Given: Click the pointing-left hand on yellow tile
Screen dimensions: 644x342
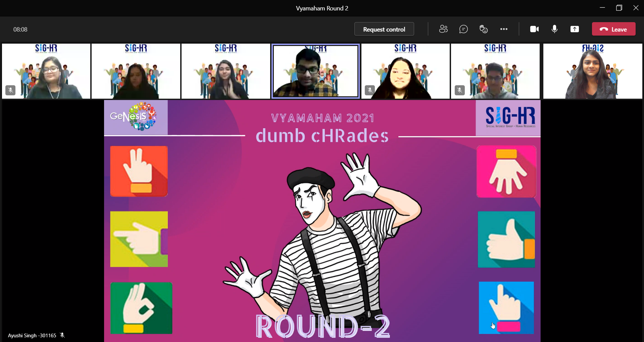Looking at the screenshot, I should (139, 239).
